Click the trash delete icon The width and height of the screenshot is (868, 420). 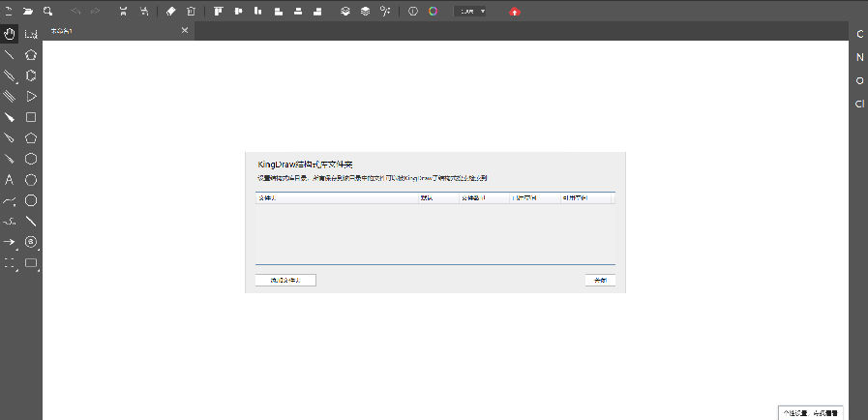pyautogui.click(x=191, y=11)
